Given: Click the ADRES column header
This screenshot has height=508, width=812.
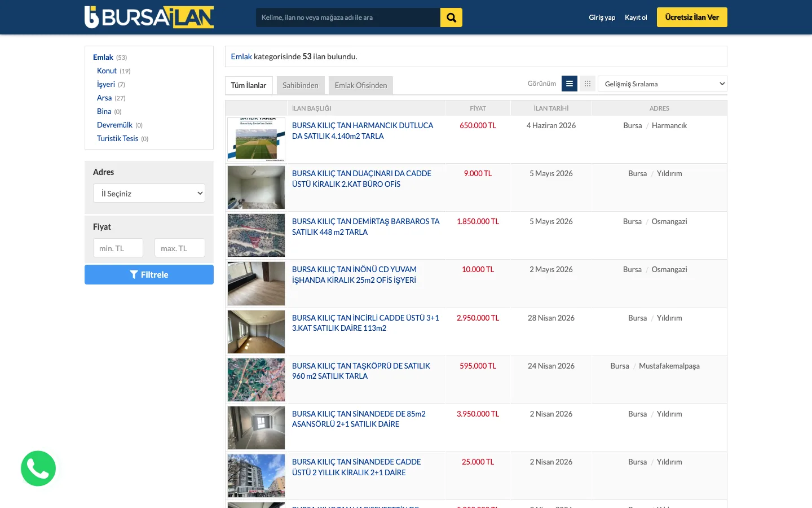Looking at the screenshot, I should click(x=659, y=108).
